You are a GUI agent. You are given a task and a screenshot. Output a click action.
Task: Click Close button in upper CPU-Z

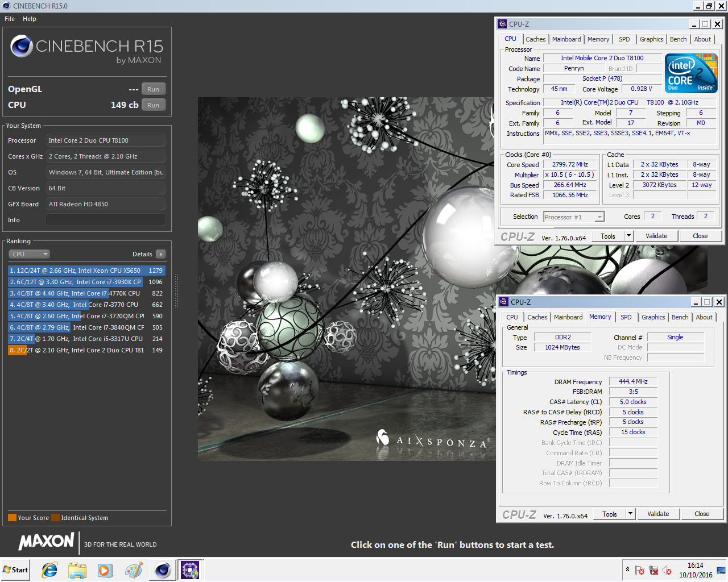click(x=700, y=236)
